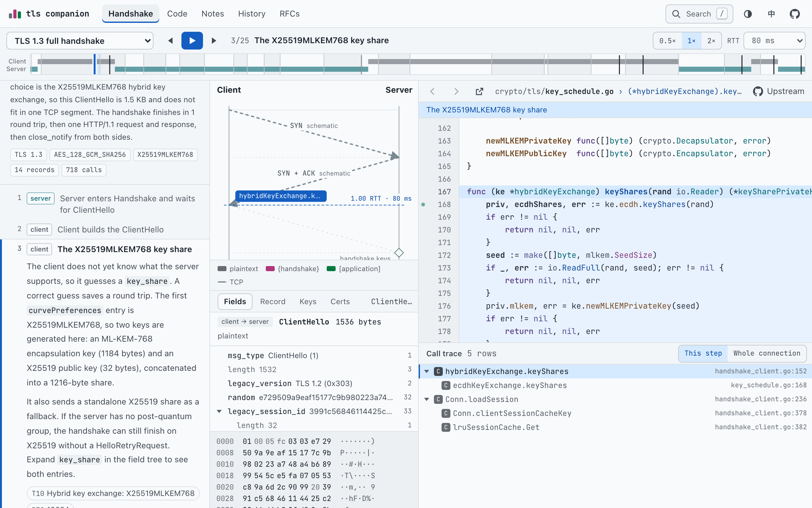This screenshot has height=508, width=812.
Task: Open the Notes tab
Action: (213, 14)
